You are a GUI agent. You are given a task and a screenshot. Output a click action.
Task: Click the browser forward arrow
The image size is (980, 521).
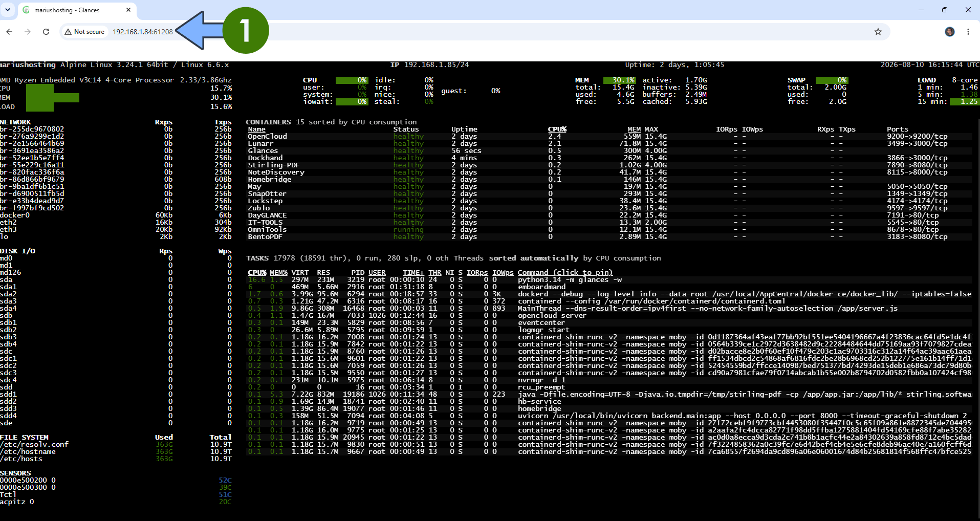pos(28,32)
